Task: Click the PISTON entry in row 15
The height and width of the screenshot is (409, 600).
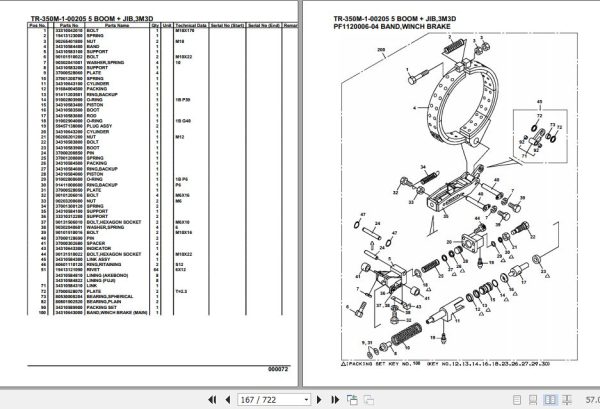Action: (95, 105)
